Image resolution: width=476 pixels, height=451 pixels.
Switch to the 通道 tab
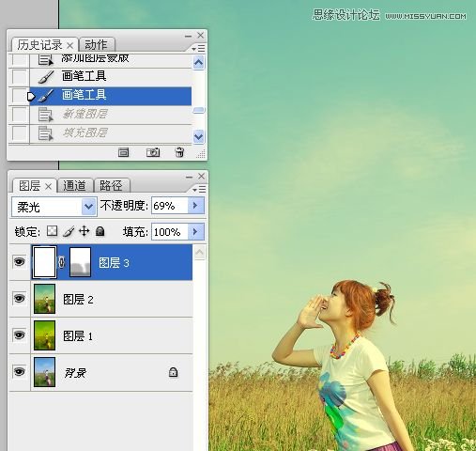point(74,186)
